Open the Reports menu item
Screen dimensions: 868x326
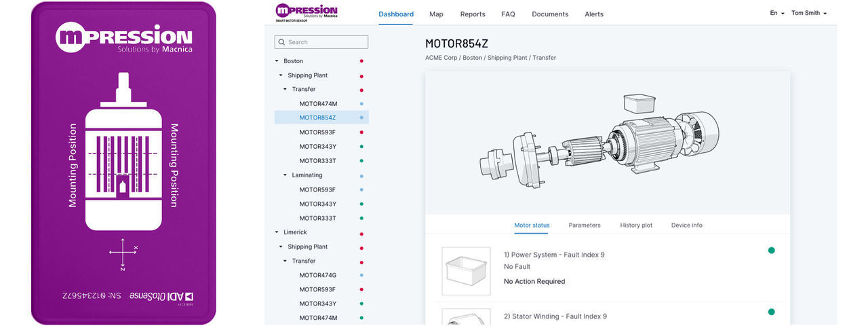(x=473, y=14)
